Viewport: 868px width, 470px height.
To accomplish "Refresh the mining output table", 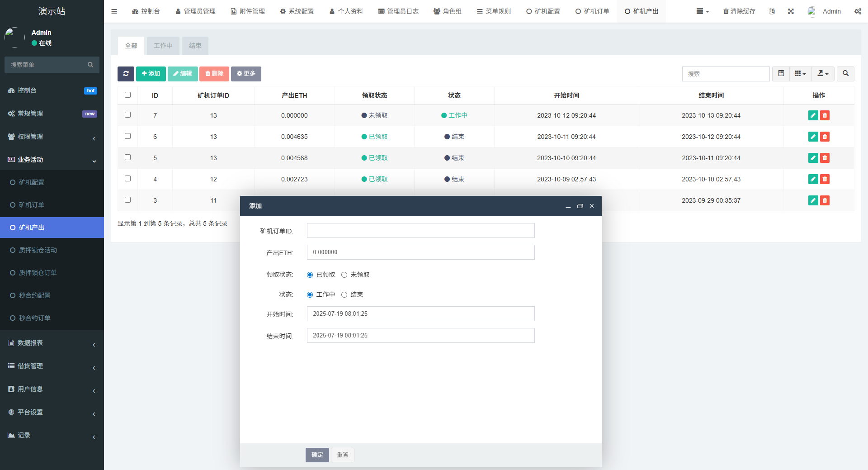I will coord(126,74).
